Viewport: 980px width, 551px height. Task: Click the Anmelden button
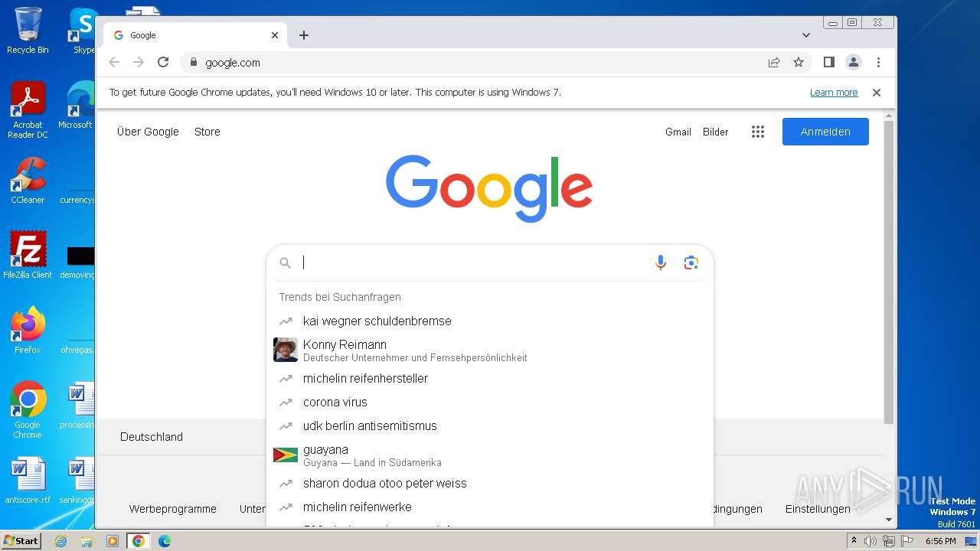[825, 132]
